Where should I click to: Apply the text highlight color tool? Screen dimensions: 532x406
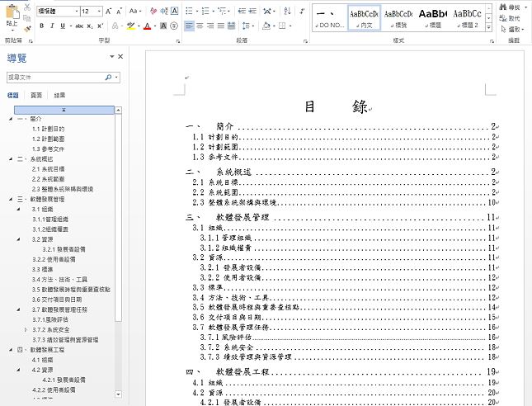[x=130, y=26]
